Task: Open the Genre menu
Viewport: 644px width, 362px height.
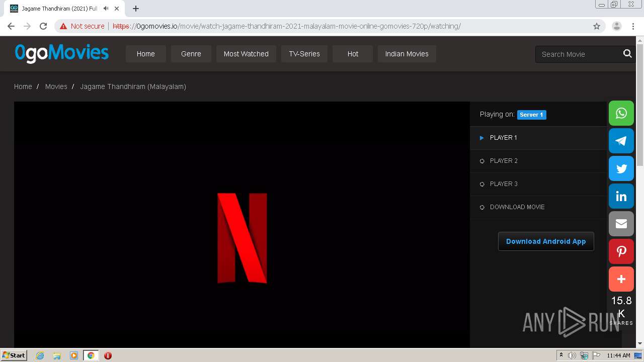Action: 191,54
